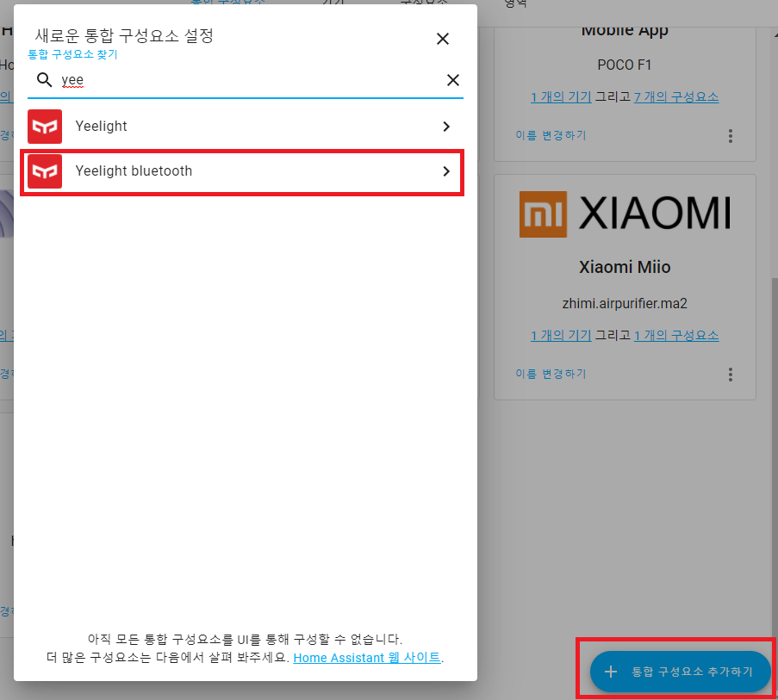Open the Mobile App card overflow menu
Screen dimensions: 778x700
731,136
